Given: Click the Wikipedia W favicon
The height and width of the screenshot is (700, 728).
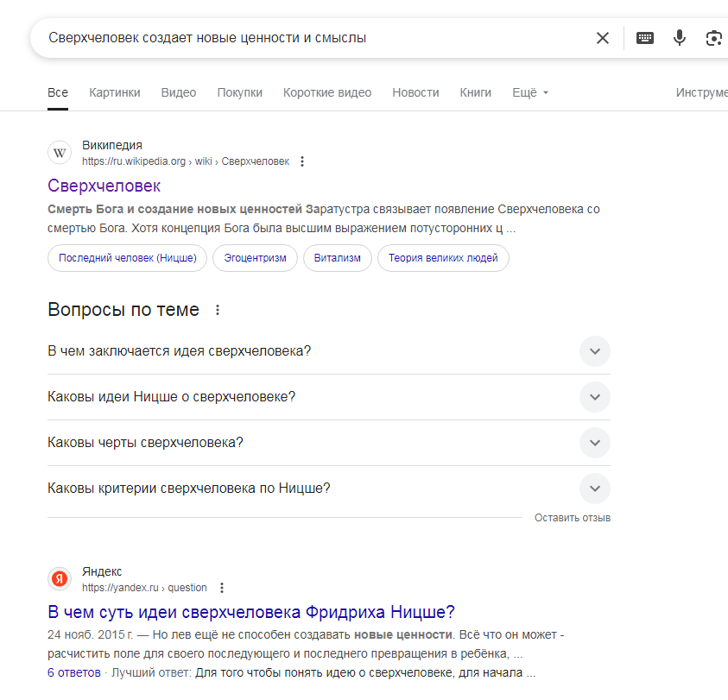Looking at the screenshot, I should click(60, 153).
